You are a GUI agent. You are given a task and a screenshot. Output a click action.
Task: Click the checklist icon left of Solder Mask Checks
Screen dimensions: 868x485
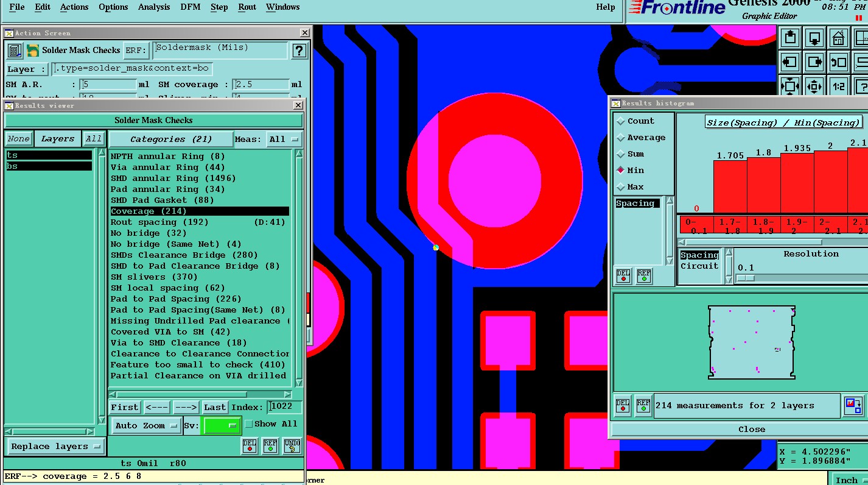coord(15,51)
